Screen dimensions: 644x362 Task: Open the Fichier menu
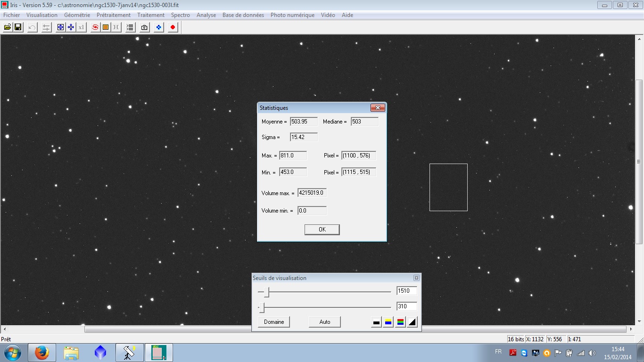(x=12, y=15)
